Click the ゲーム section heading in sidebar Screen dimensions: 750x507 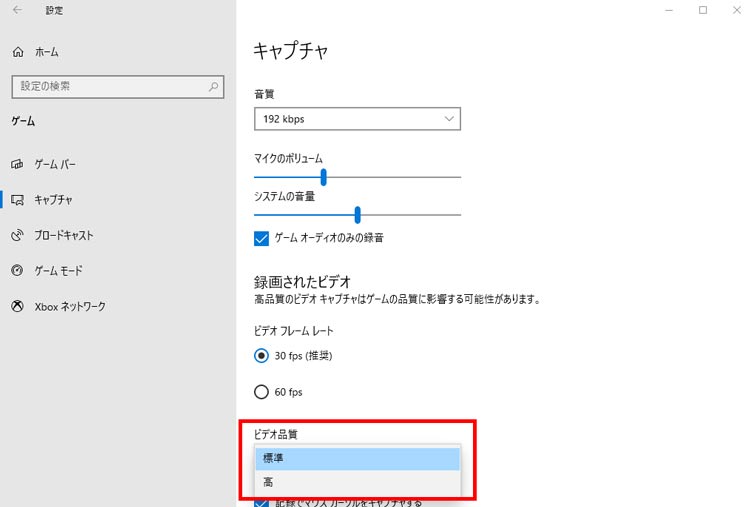[23, 121]
